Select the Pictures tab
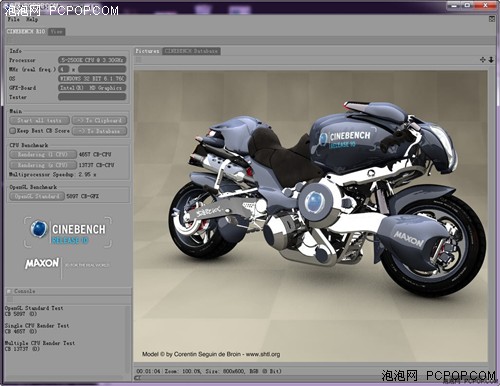Screen dimensions: 500x386 coord(147,51)
